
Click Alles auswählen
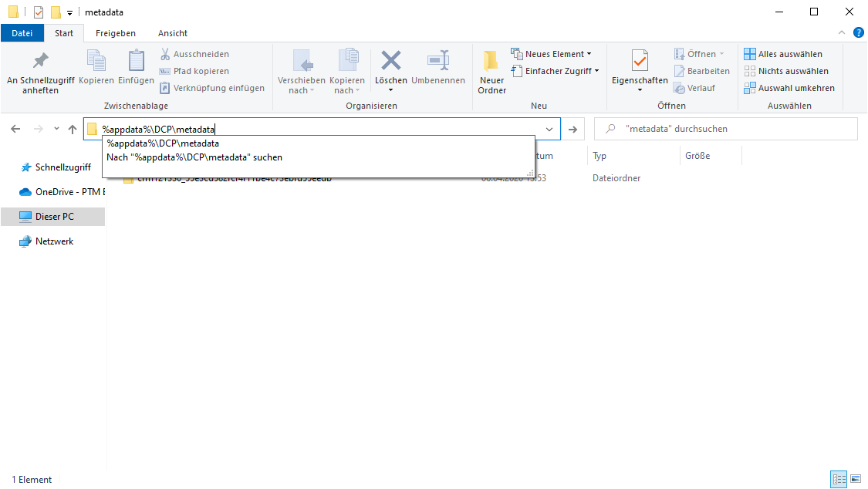coord(783,54)
